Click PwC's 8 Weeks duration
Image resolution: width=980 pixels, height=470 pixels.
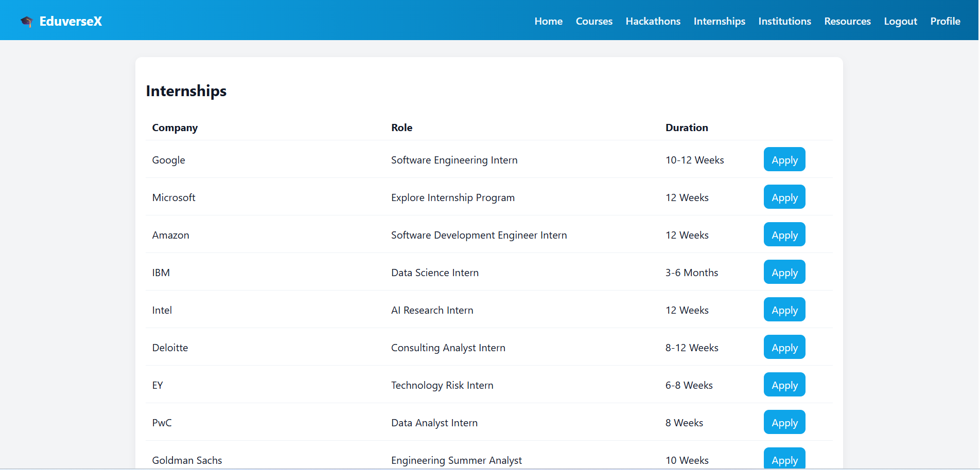coord(685,423)
